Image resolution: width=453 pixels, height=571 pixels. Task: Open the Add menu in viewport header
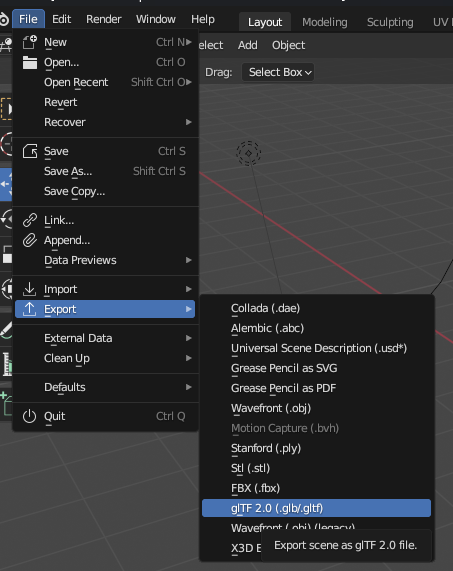coord(248,45)
